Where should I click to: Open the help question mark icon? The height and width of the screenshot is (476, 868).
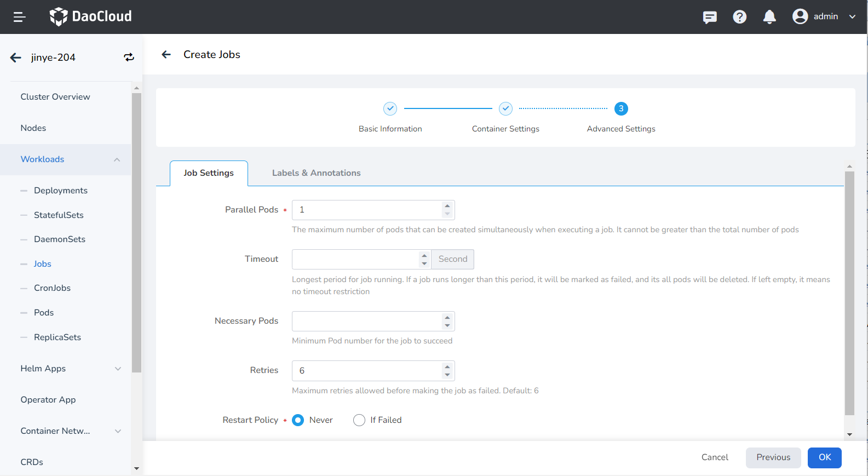739,17
